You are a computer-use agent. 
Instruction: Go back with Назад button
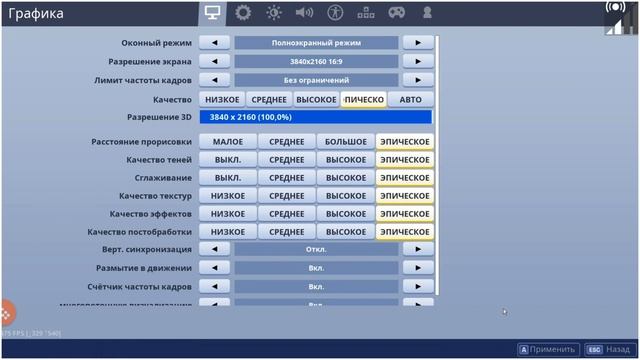[x=611, y=349]
